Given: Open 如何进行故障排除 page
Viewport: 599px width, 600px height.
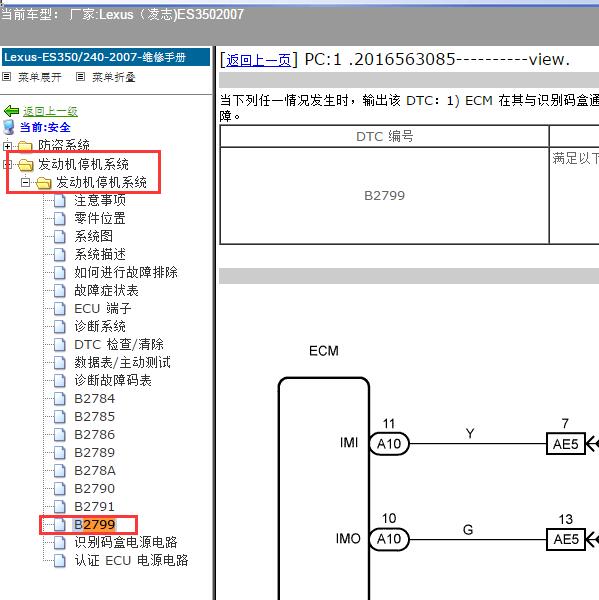Looking at the screenshot, I should [x=126, y=272].
